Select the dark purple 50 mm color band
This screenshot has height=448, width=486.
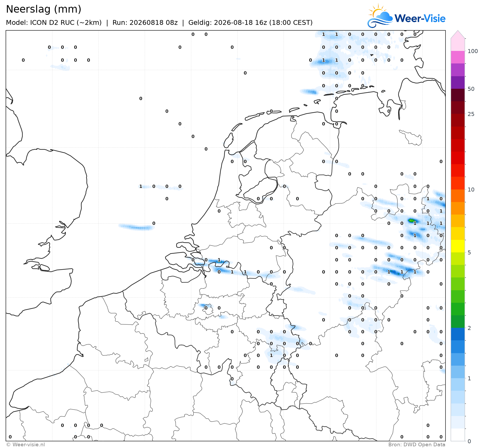point(458,82)
